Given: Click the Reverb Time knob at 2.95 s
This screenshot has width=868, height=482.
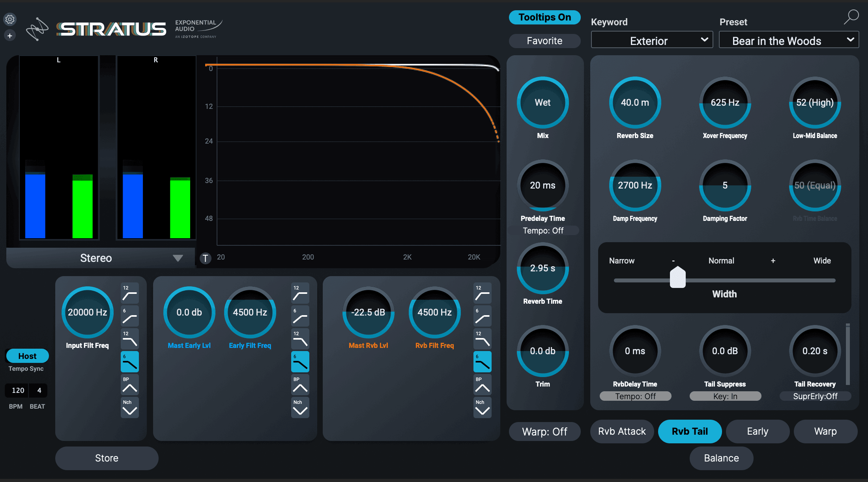Looking at the screenshot, I should (543, 268).
